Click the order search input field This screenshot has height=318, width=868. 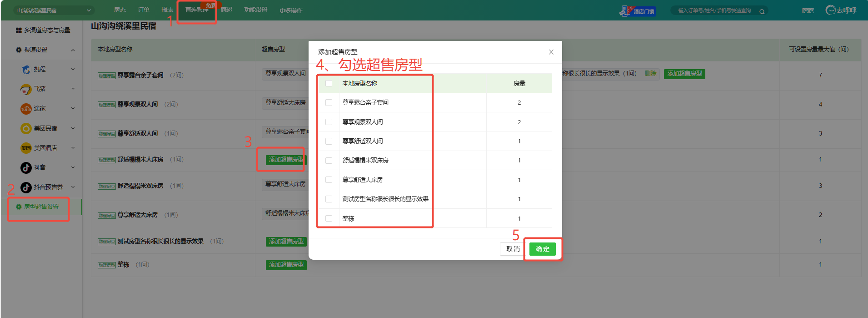tap(714, 10)
